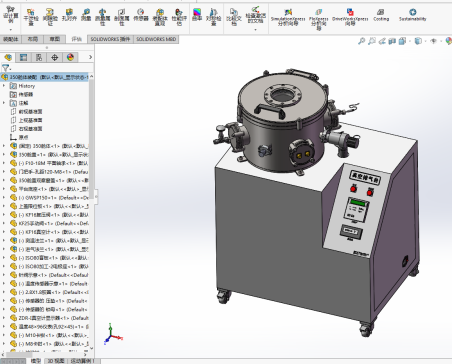
Task: Open the 间隙验证 clearance verification tool
Action: pos(50,17)
